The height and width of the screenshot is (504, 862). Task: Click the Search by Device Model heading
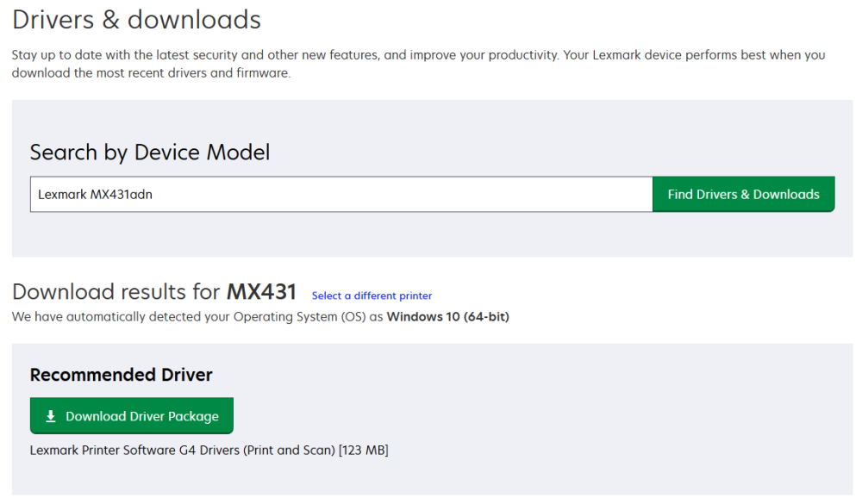click(x=149, y=152)
